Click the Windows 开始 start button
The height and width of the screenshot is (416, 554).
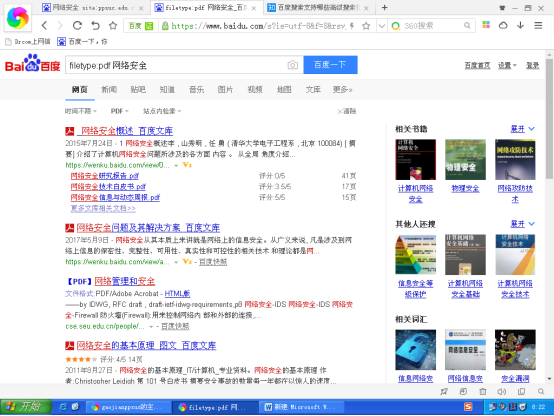coord(26,407)
